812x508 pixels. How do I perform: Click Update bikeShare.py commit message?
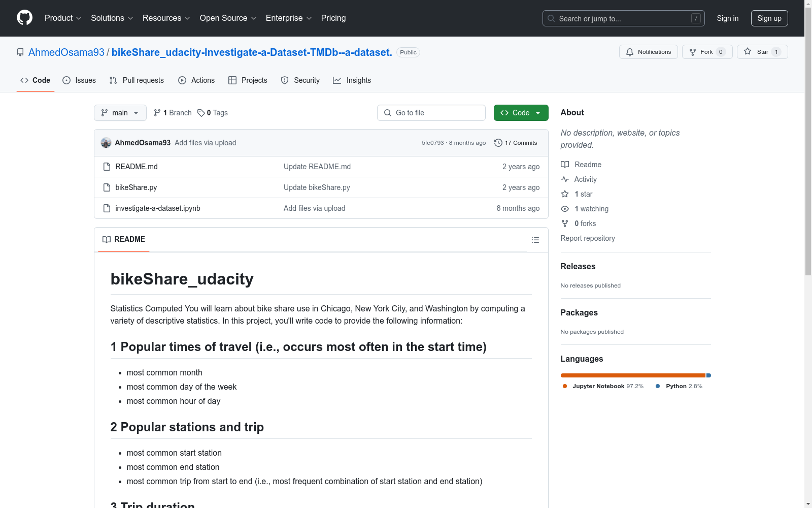point(317,187)
